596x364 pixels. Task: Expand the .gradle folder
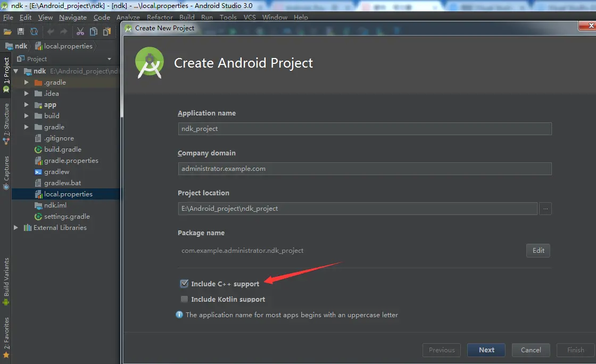click(26, 82)
